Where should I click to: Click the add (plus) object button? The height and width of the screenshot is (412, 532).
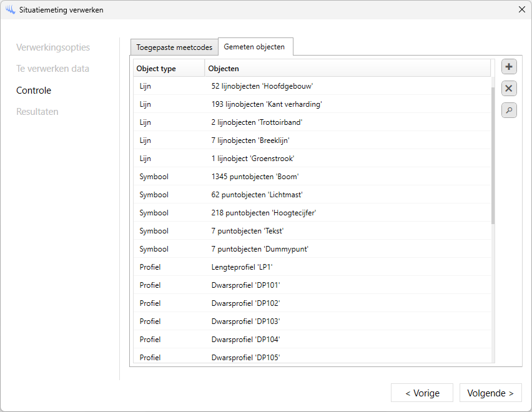pyautogui.click(x=509, y=67)
